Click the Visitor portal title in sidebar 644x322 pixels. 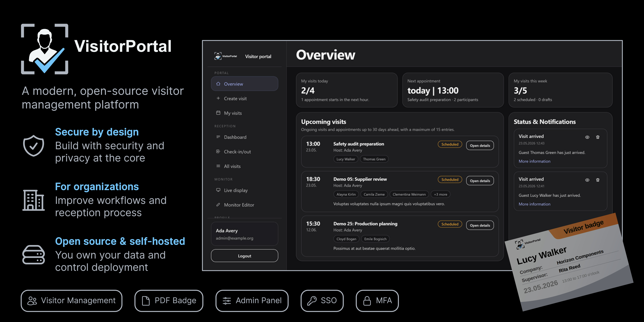click(x=258, y=57)
